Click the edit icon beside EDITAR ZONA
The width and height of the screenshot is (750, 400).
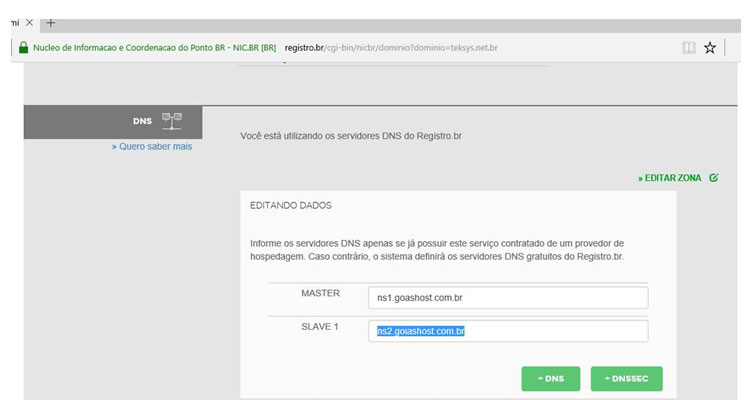click(713, 177)
